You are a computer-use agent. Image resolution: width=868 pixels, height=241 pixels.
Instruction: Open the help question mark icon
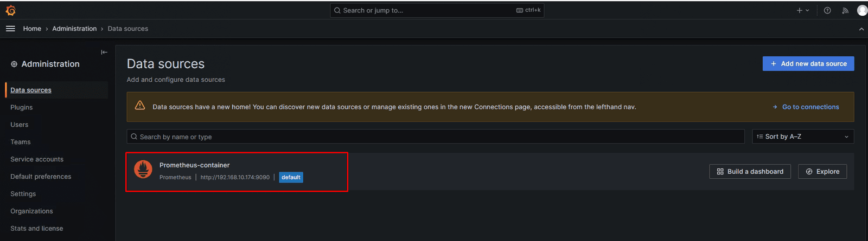click(827, 10)
